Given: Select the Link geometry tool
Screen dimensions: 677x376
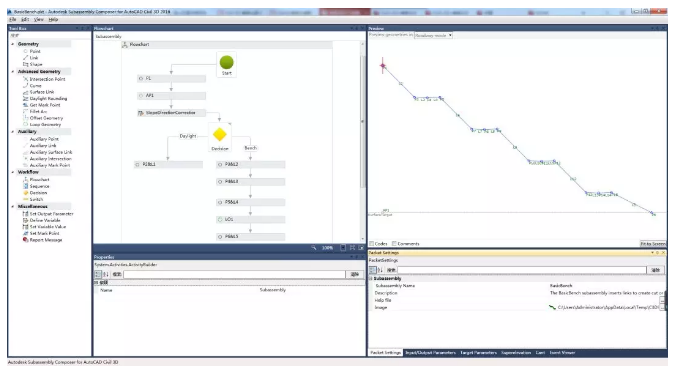Looking at the screenshot, I should [x=34, y=57].
